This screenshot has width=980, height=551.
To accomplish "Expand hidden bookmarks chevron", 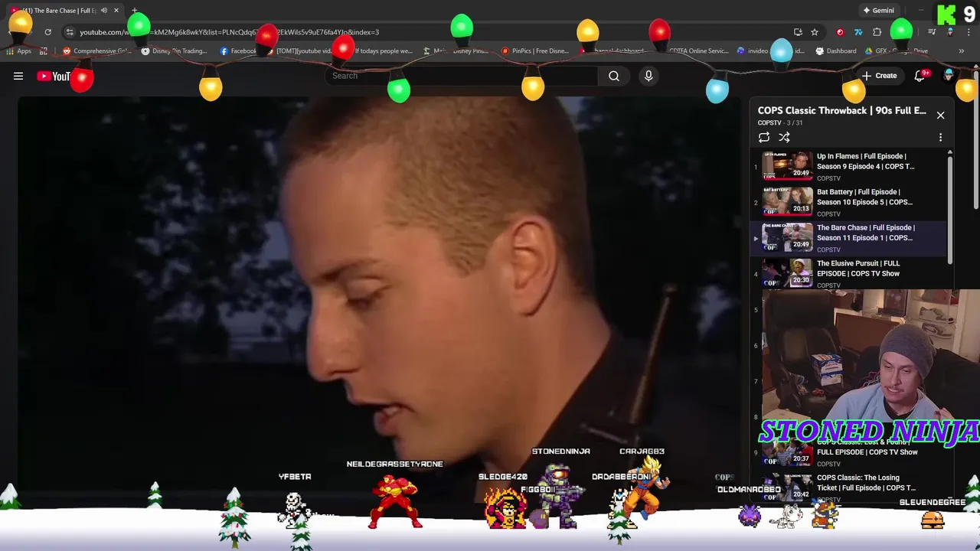I will [962, 51].
